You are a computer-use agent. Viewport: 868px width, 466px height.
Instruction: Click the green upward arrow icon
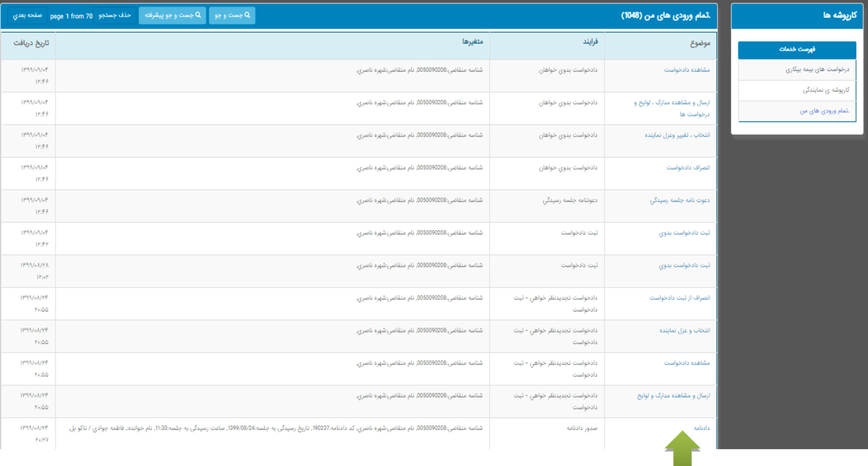click(x=682, y=448)
